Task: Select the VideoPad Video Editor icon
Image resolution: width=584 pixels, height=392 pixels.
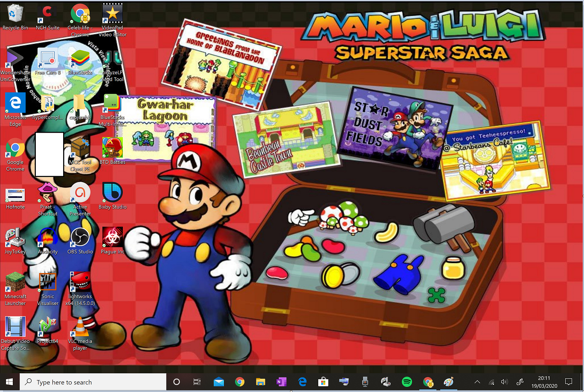Action: [113, 20]
